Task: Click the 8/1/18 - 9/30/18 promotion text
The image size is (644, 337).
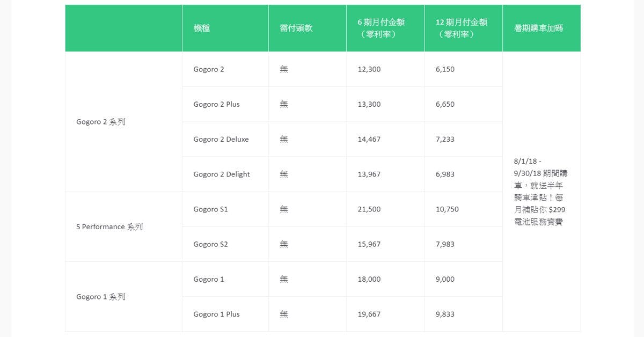Action: 540,191
